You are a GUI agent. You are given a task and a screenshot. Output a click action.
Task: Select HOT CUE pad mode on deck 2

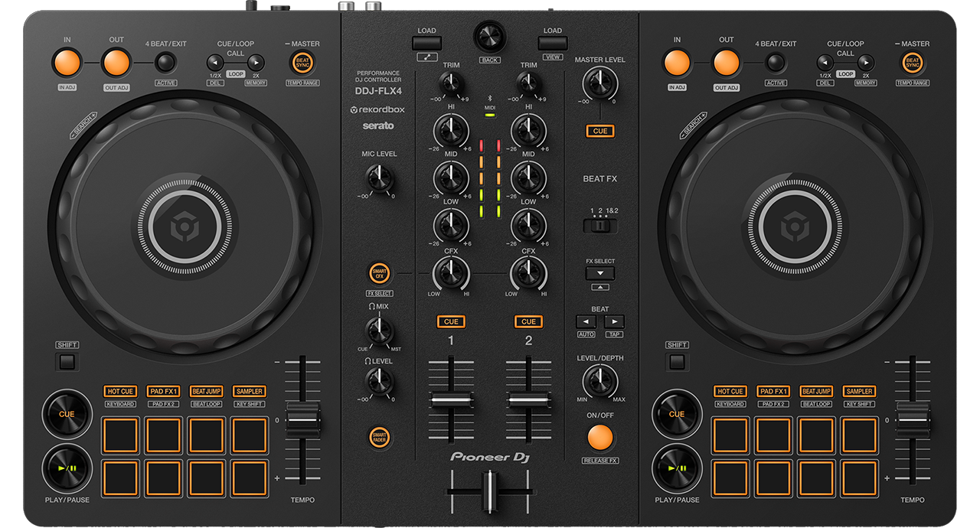730,391
